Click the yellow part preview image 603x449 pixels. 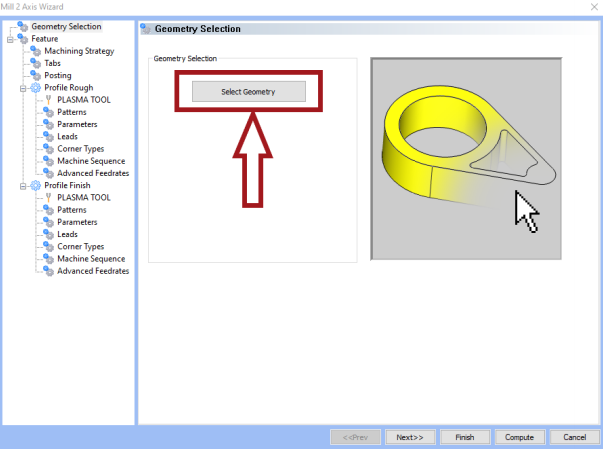pyautogui.click(x=466, y=159)
